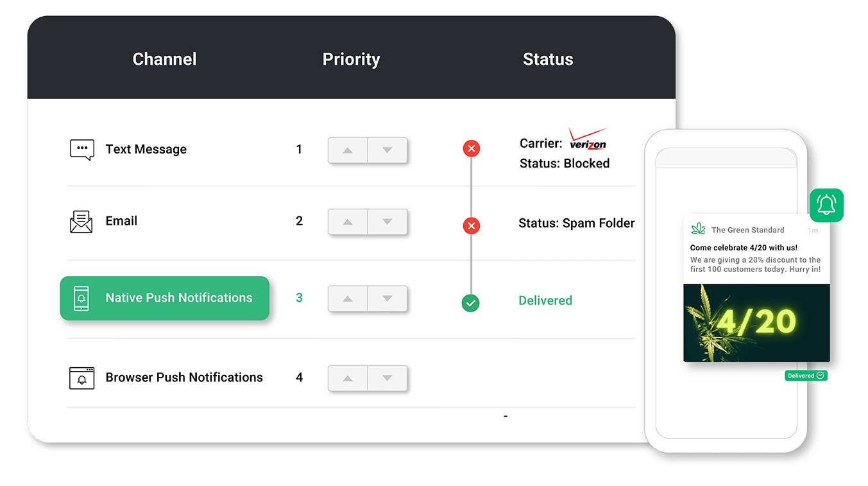Toggle the Delivered badge on the phone preview
Image resolution: width=868 pixels, height=486 pixels.
pos(806,376)
